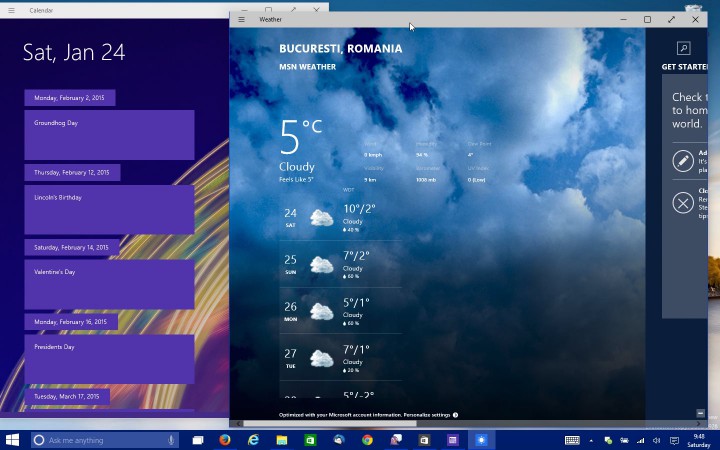Image resolution: width=720 pixels, height=450 pixels.
Task: Click the Cortana microphone icon
Action: coord(171,440)
